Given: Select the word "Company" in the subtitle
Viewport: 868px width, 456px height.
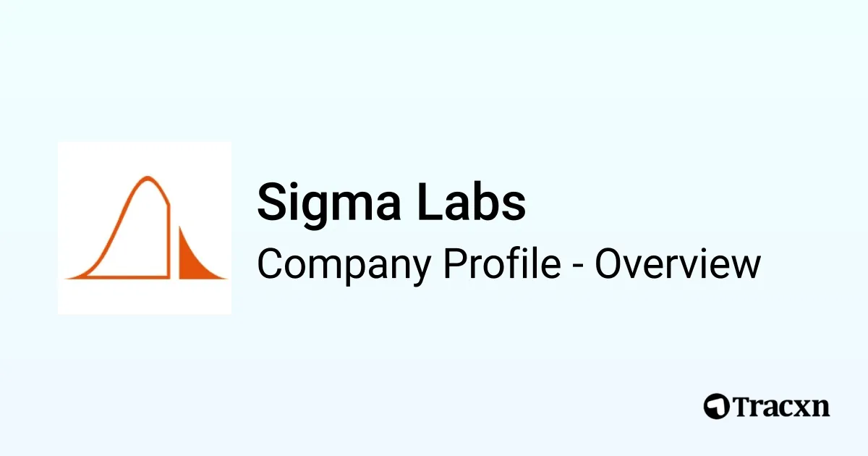Looking at the screenshot, I should [x=345, y=265].
